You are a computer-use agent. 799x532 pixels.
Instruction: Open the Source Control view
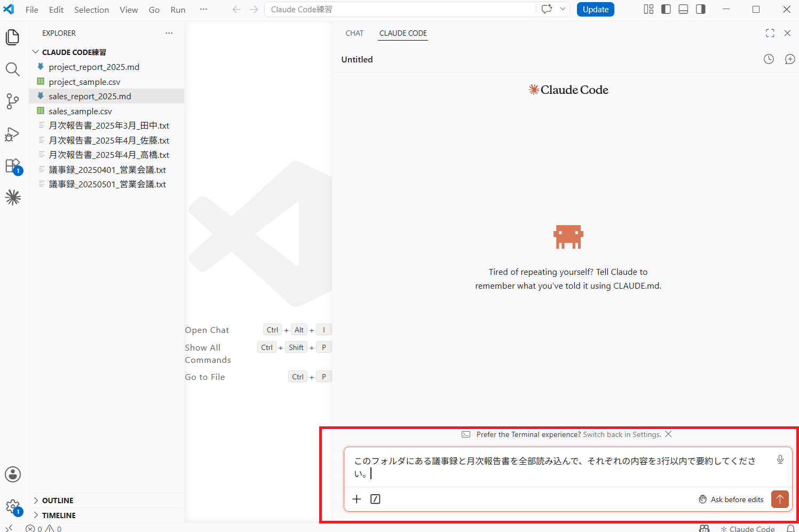(x=13, y=101)
